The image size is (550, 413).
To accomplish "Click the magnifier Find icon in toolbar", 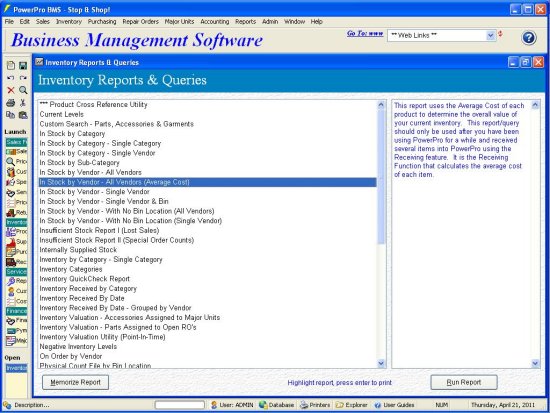I will (23, 90).
